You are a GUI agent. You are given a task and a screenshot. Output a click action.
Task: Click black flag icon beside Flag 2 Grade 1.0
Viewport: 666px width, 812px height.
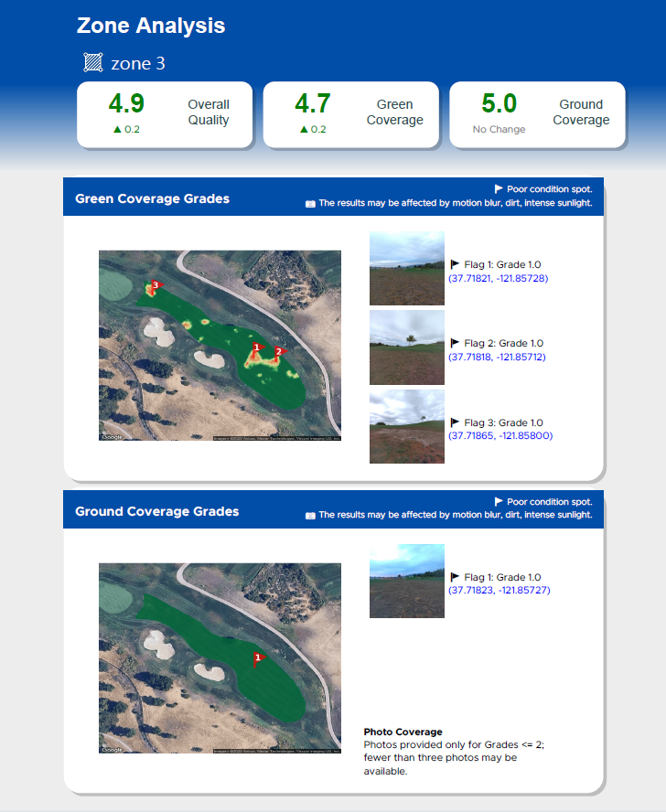[455, 343]
